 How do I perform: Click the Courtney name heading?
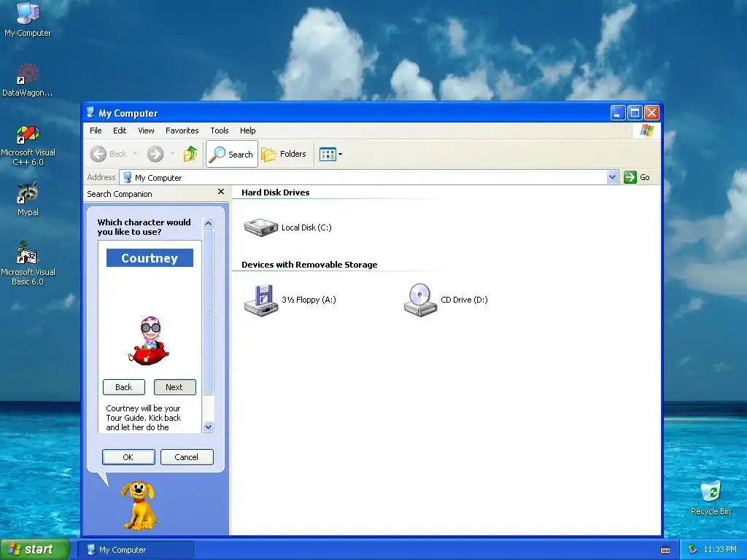point(150,258)
